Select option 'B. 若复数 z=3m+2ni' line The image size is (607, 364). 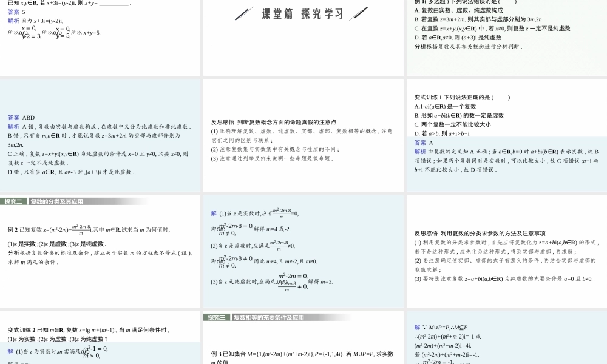point(478,19)
